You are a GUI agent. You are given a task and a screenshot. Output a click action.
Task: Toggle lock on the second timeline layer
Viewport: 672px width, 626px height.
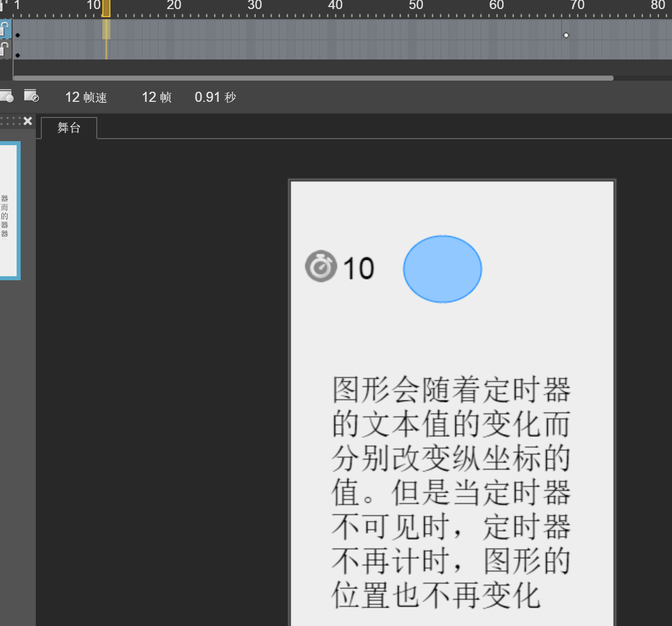tap(4, 49)
